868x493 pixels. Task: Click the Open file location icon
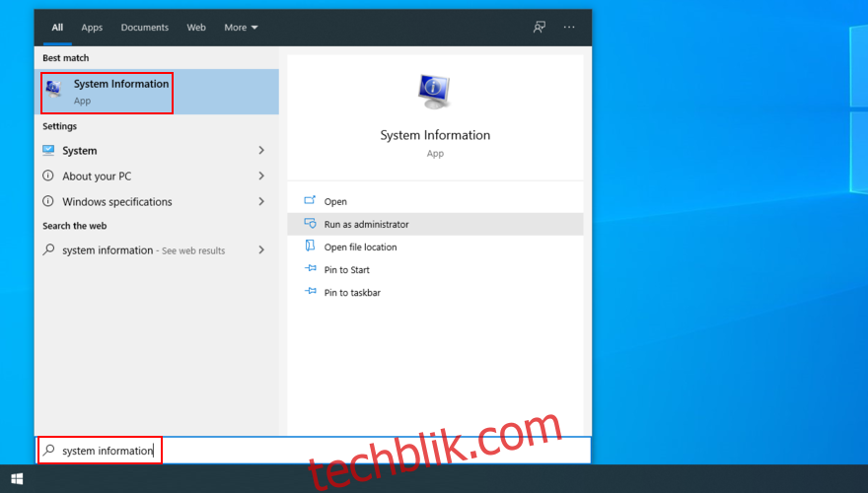click(x=310, y=246)
